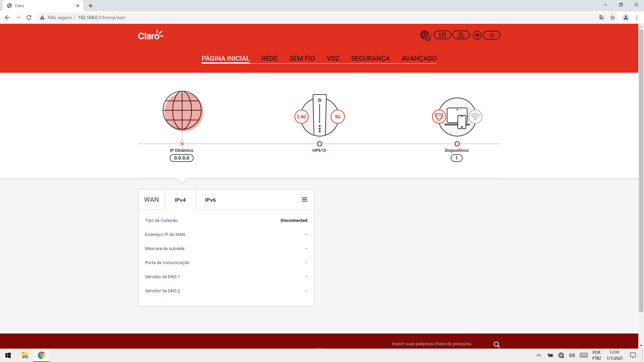Open the internet status globe icon in header

pyautogui.click(x=425, y=35)
